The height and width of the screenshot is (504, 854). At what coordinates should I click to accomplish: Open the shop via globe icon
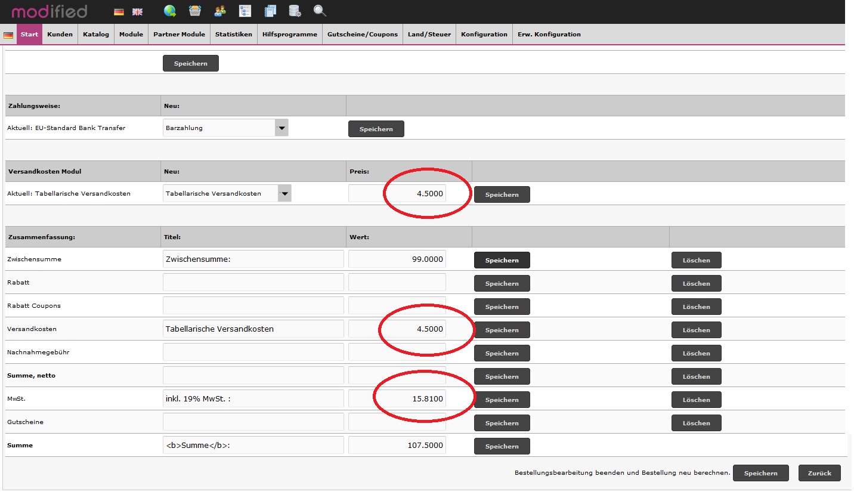[170, 11]
